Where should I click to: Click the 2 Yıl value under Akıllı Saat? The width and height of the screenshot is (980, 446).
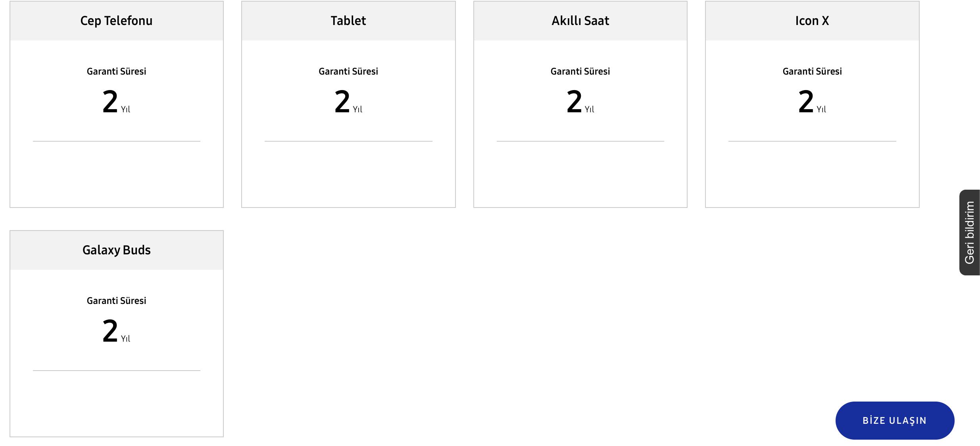pyautogui.click(x=580, y=102)
